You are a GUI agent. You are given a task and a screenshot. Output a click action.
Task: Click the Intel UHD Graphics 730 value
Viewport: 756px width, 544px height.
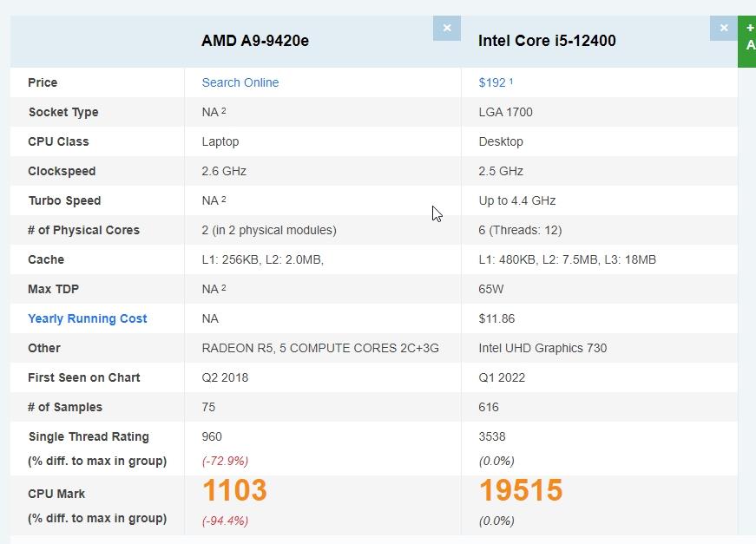pyautogui.click(x=542, y=348)
